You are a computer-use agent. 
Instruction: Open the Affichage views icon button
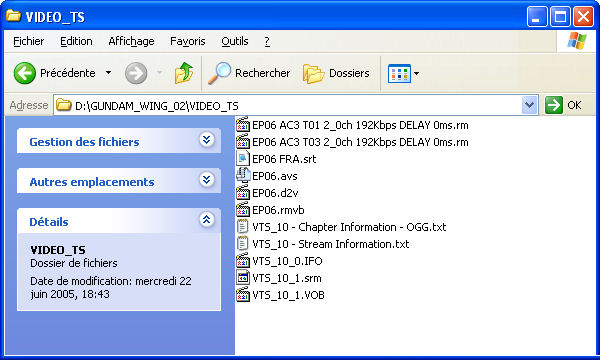[399, 73]
